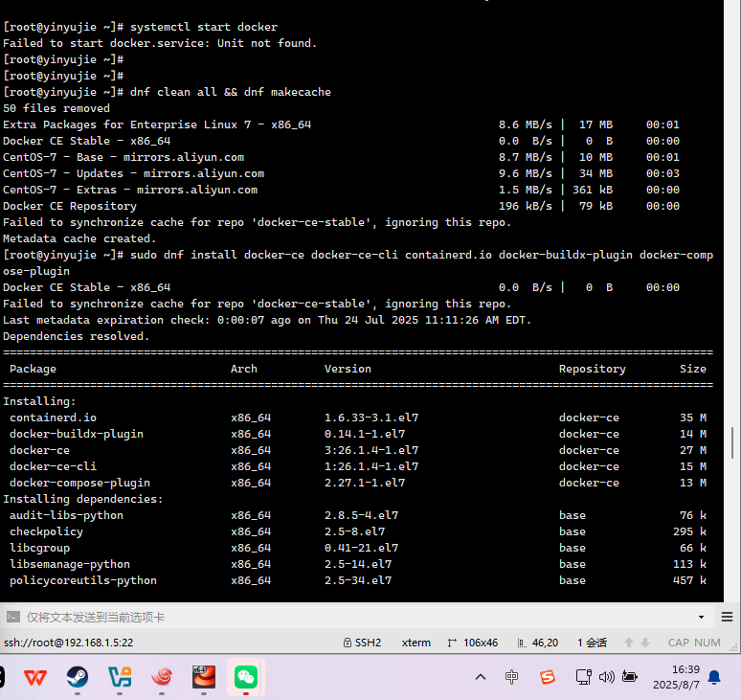Click "dnf clean all && dnf makecache" command
Image resolution: width=741 pixels, height=700 pixels.
[x=231, y=92]
